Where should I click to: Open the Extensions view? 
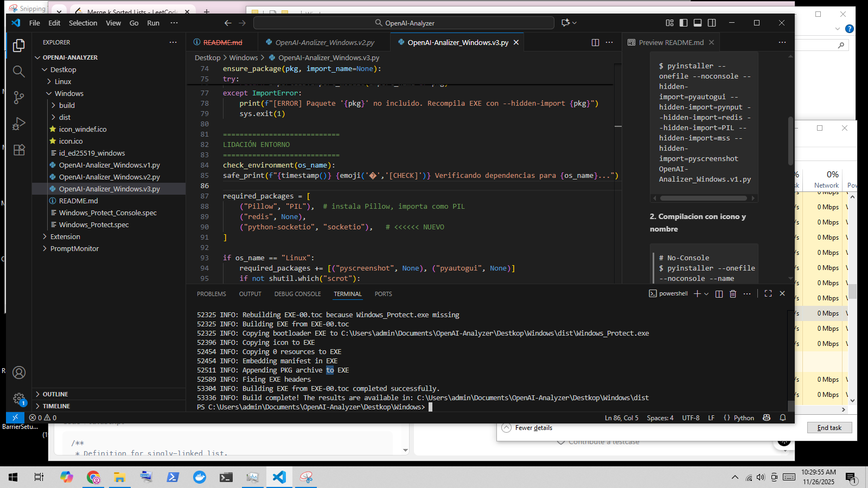click(19, 150)
